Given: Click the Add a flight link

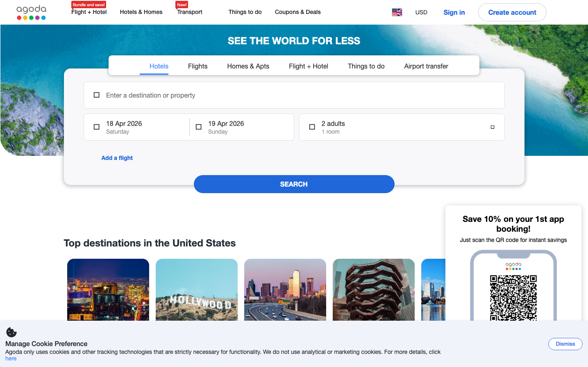Looking at the screenshot, I should pos(117,158).
